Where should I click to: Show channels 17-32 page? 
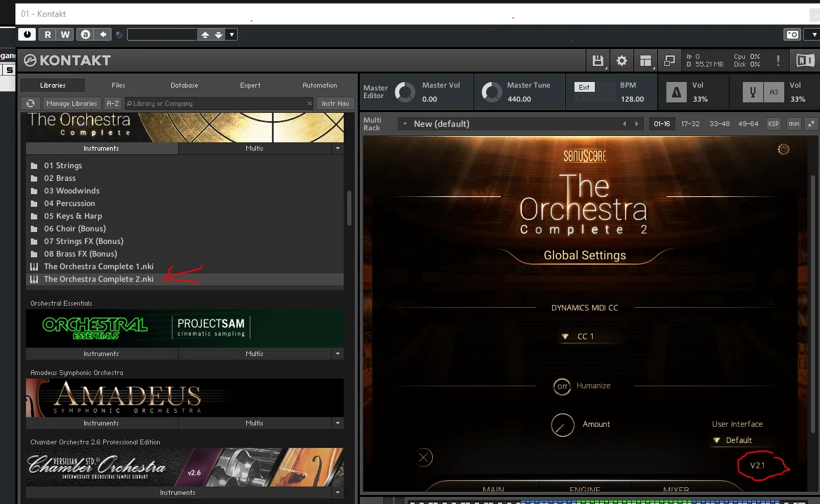pos(690,124)
